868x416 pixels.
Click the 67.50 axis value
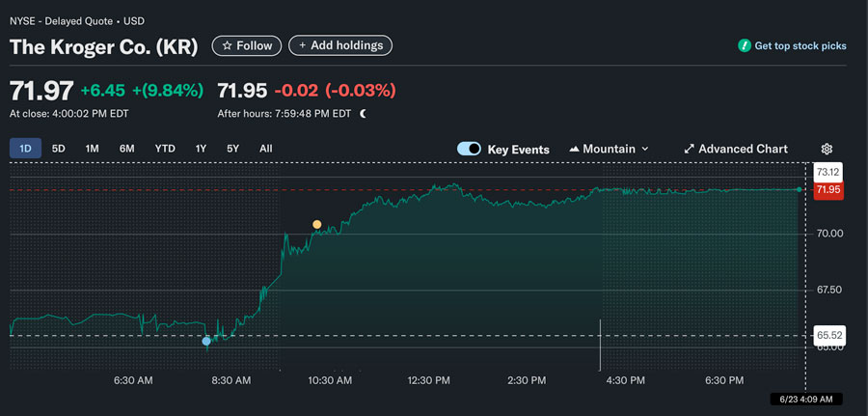click(828, 290)
